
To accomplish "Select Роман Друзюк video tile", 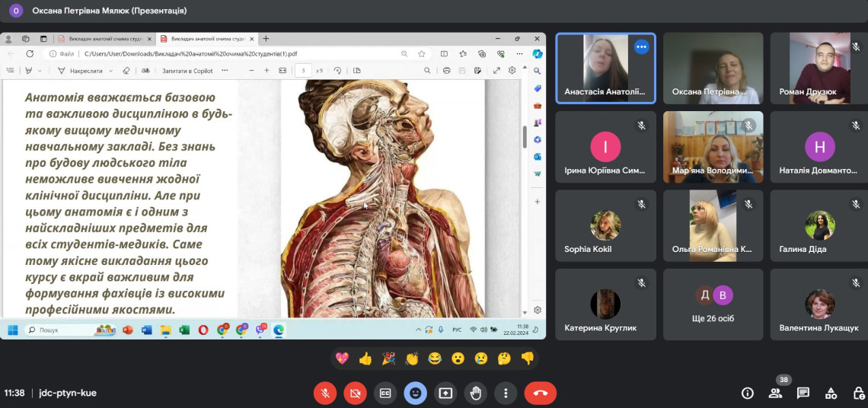I will (x=819, y=68).
